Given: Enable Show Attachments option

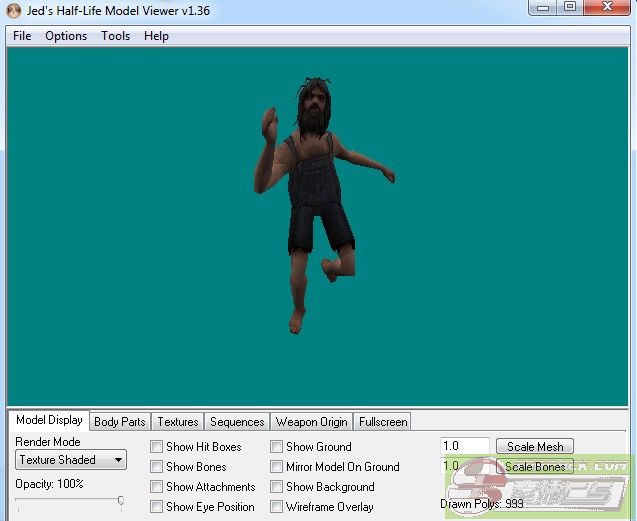Looking at the screenshot, I should pos(157,487).
